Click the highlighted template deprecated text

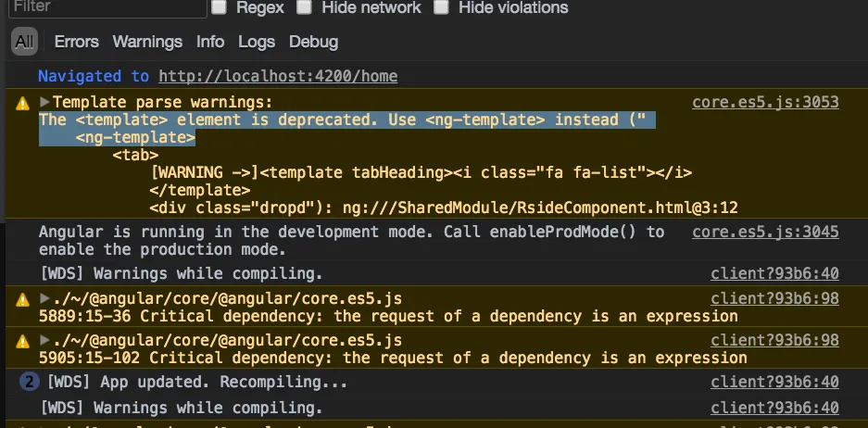[347, 129]
